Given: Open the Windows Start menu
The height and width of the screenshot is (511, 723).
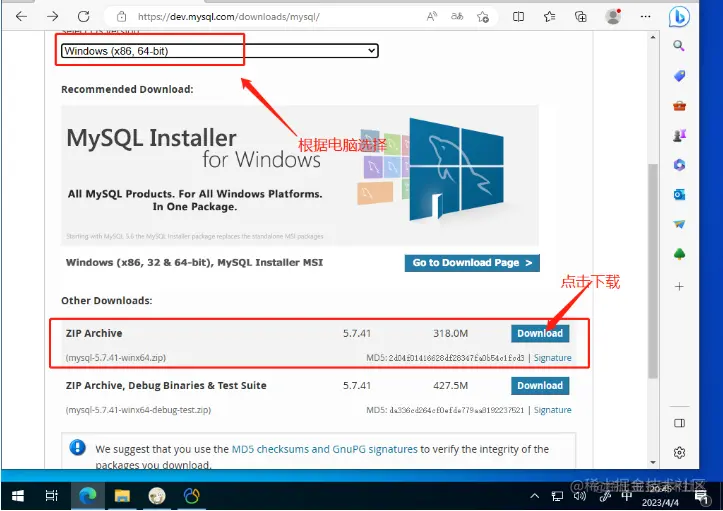Looking at the screenshot, I should point(18,496).
